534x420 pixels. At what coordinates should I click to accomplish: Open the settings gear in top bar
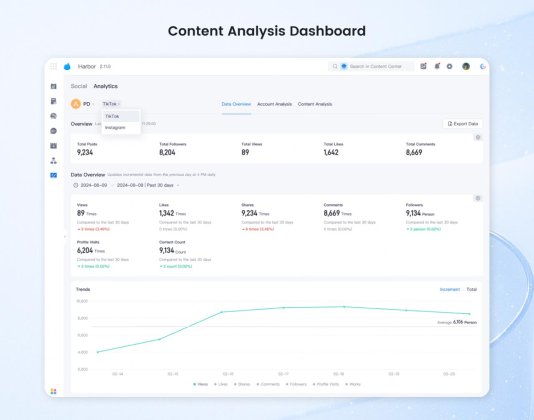pos(450,66)
